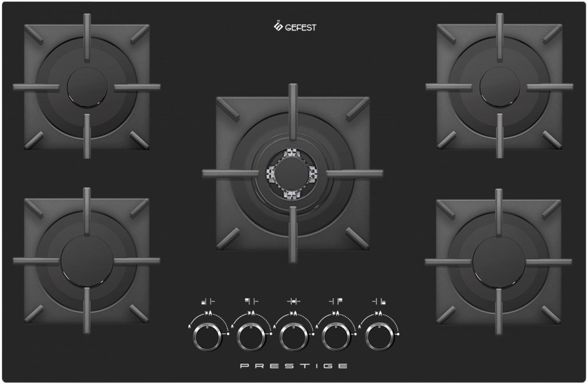
Task: Click the rear-right burner indicator above fourth knob
Action: 336,301
